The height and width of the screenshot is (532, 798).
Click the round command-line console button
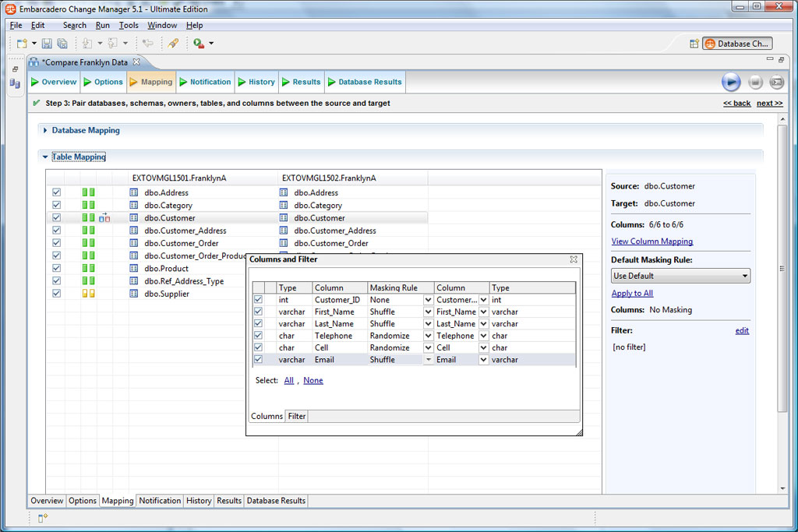(x=777, y=82)
